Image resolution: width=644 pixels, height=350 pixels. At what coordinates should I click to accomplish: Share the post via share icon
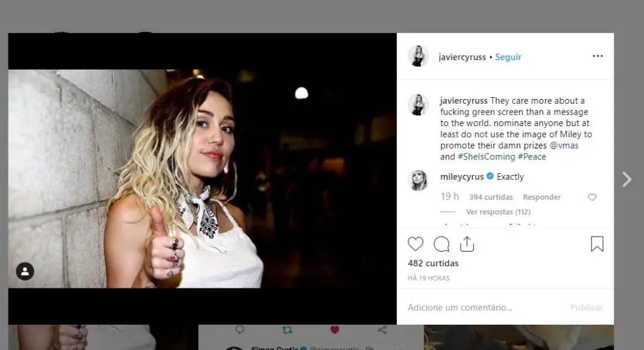(467, 244)
